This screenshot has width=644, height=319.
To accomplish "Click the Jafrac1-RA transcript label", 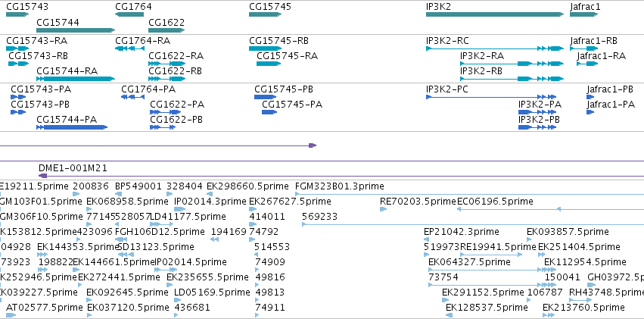I will [x=602, y=56].
